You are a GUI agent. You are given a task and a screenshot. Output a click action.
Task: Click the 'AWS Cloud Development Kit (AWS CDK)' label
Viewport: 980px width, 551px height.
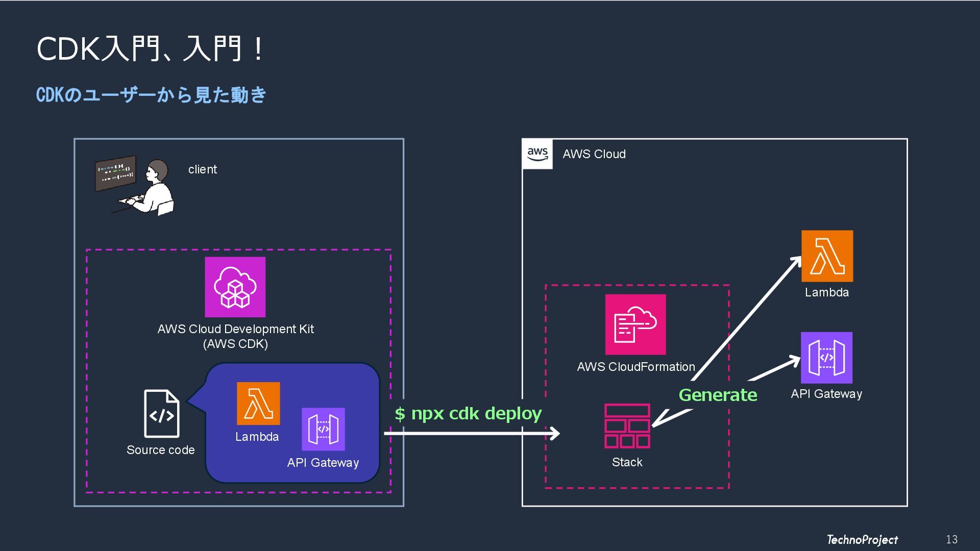[x=235, y=336]
